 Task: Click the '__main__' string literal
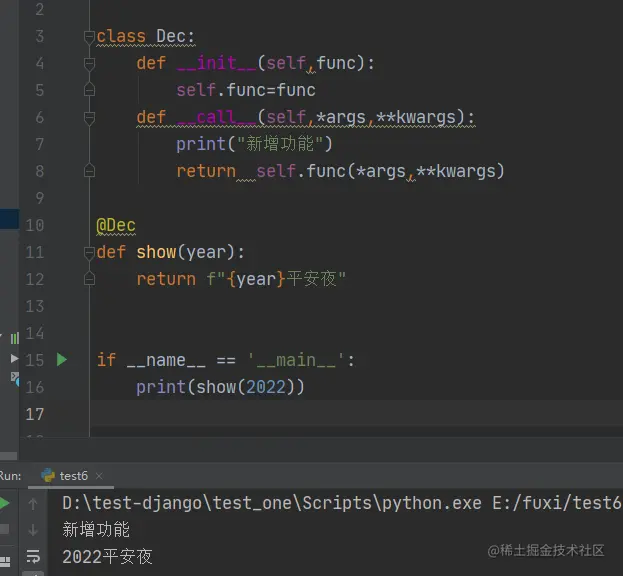[296, 360]
